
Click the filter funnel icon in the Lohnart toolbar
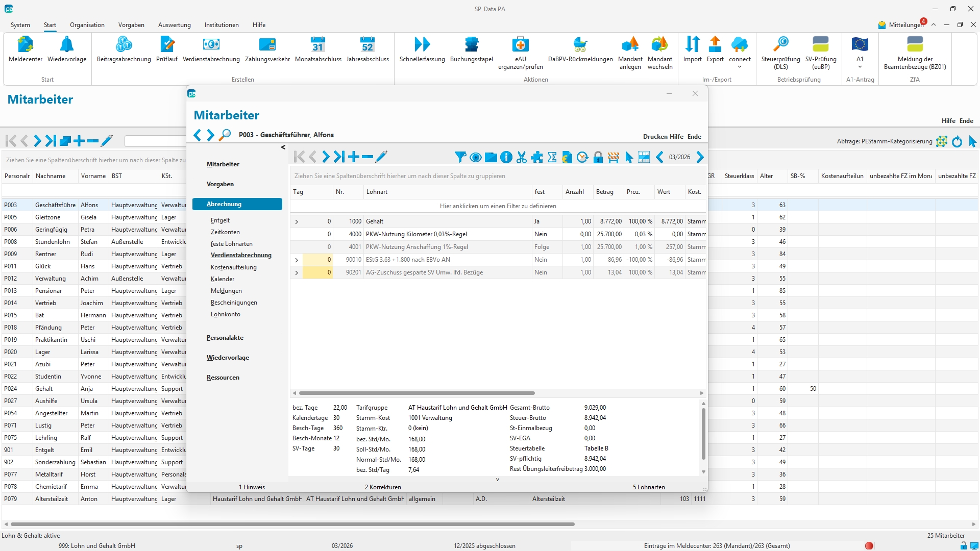(460, 157)
